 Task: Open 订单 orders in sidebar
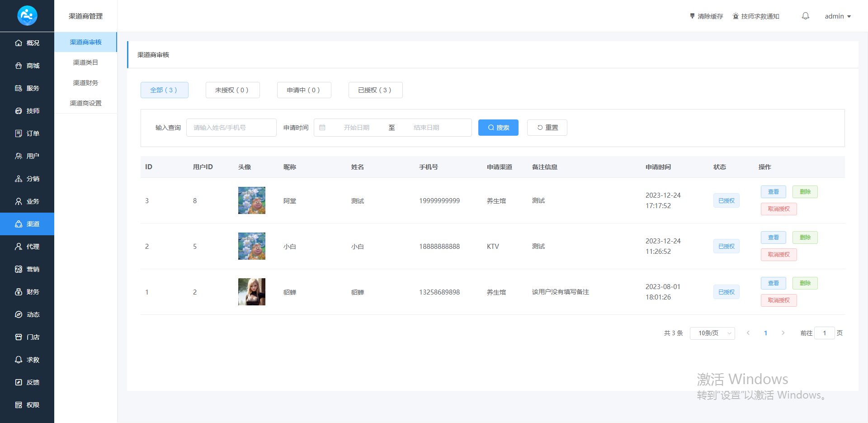(x=27, y=133)
